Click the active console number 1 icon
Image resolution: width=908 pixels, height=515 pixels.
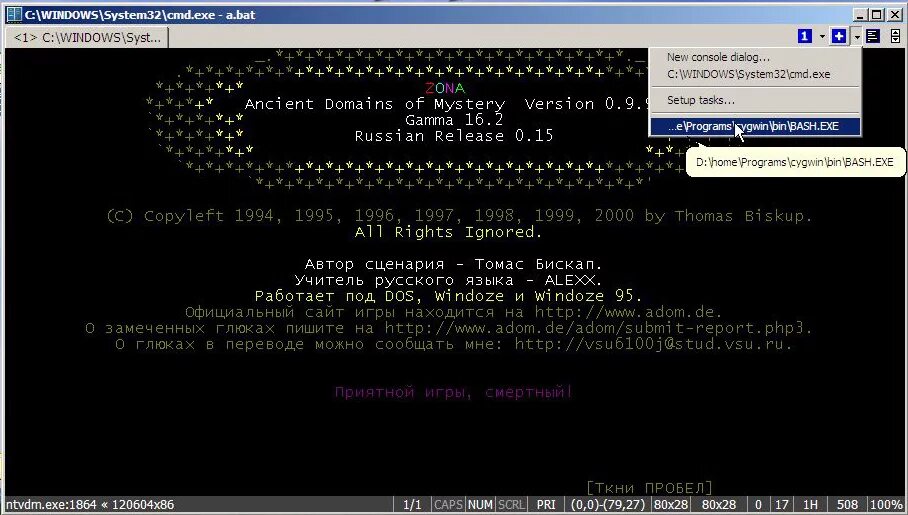[x=804, y=36]
